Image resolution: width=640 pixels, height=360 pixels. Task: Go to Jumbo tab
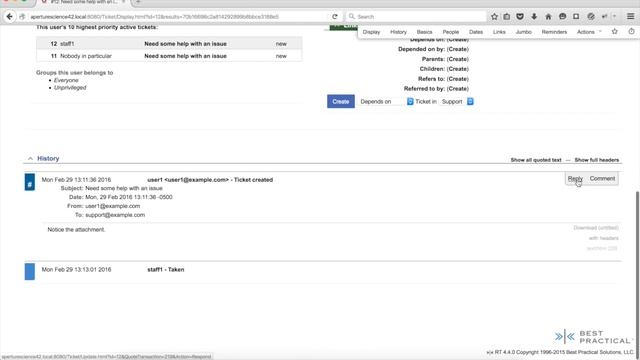point(524,32)
